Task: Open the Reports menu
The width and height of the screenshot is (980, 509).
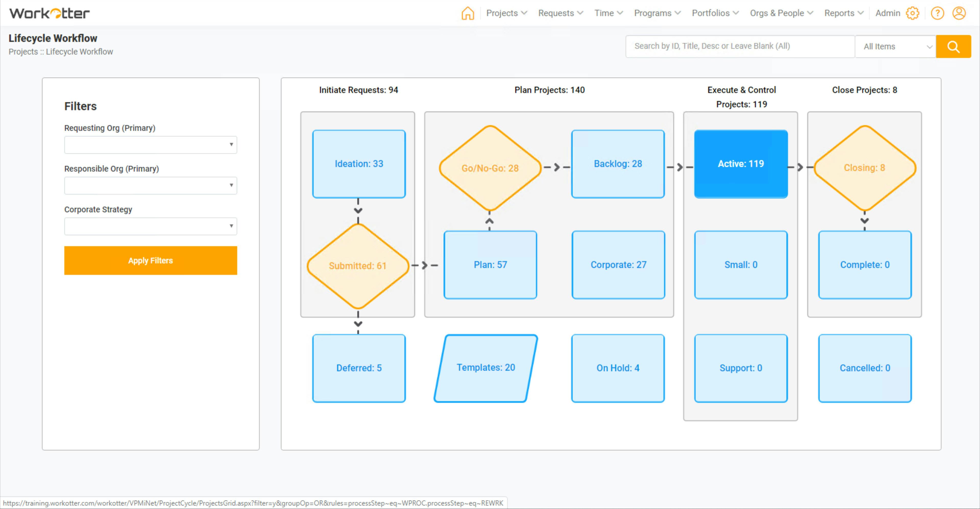Action: [x=843, y=13]
